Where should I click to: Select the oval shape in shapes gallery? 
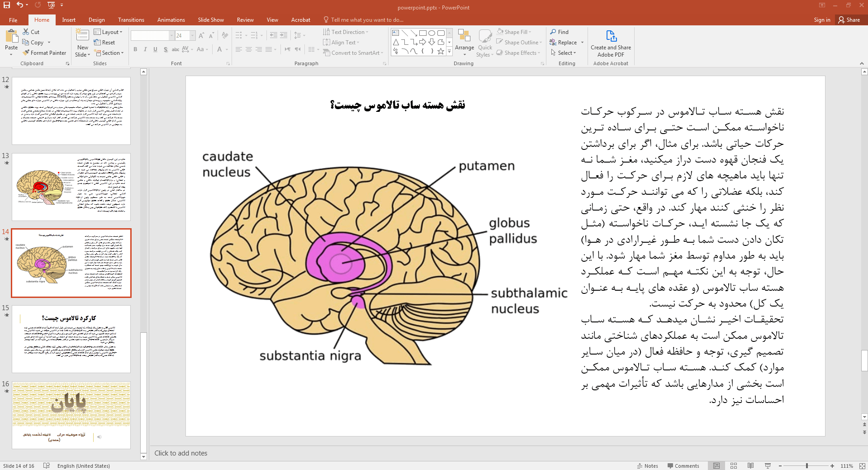(432, 33)
